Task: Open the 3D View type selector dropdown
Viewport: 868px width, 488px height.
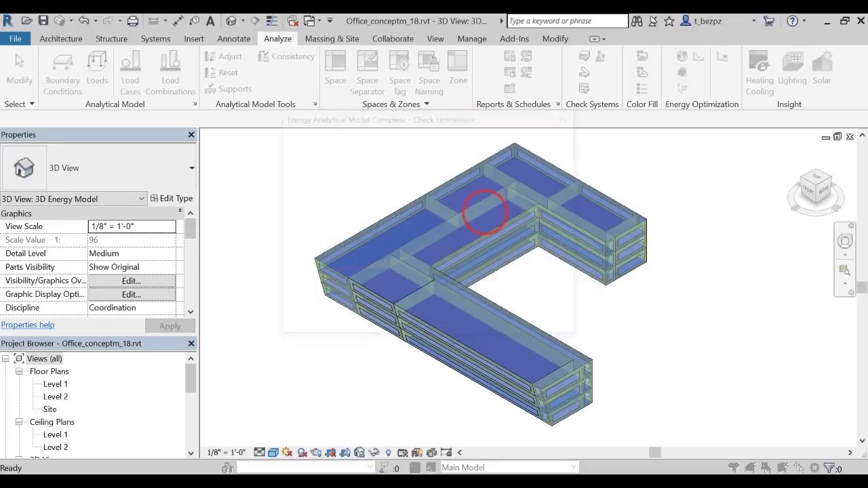Action: click(x=192, y=168)
